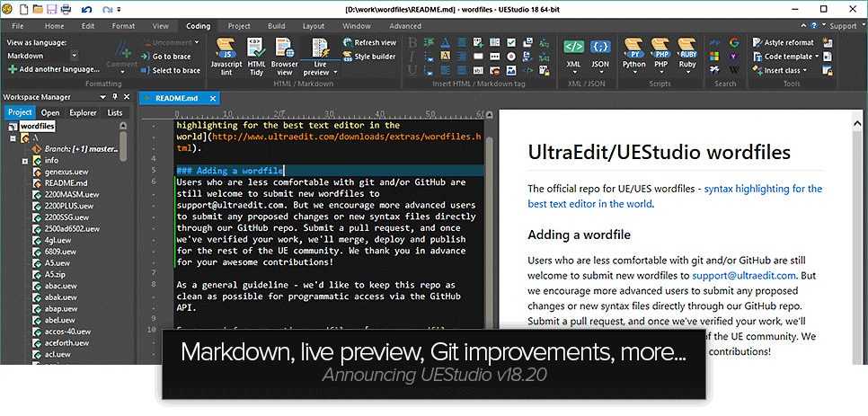This screenshot has height=416, width=868.
Task: Open Style builder
Action: click(369, 57)
